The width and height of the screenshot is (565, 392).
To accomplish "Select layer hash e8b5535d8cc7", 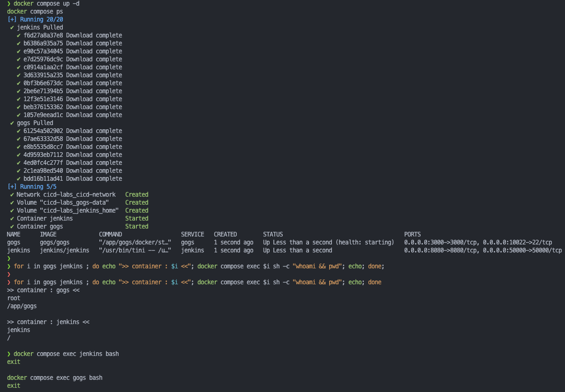I will pos(43,147).
